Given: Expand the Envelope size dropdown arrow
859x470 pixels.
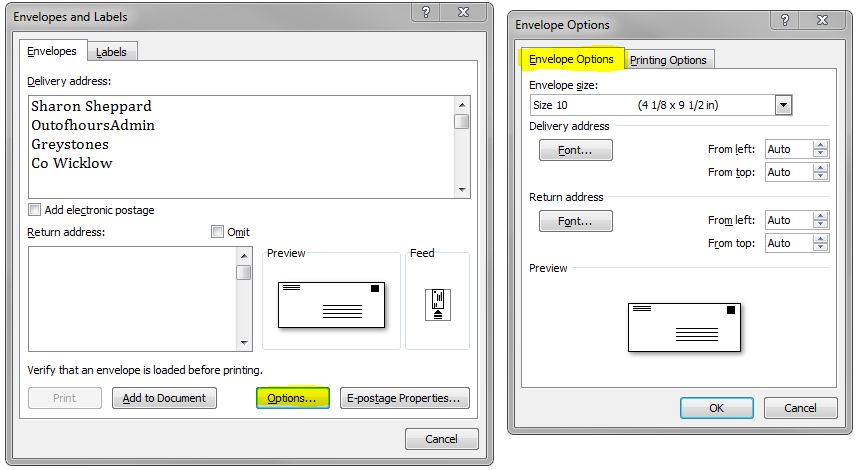Looking at the screenshot, I should pyautogui.click(x=783, y=105).
